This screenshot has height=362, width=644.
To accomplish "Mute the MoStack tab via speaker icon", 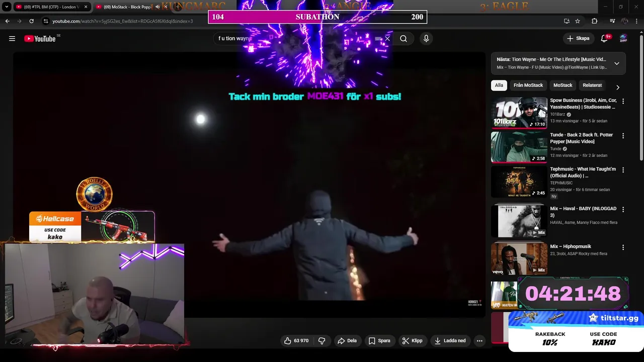I will [157, 7].
